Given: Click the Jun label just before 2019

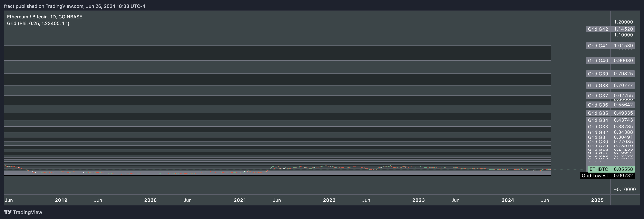Looking at the screenshot, I should [x=9, y=200].
